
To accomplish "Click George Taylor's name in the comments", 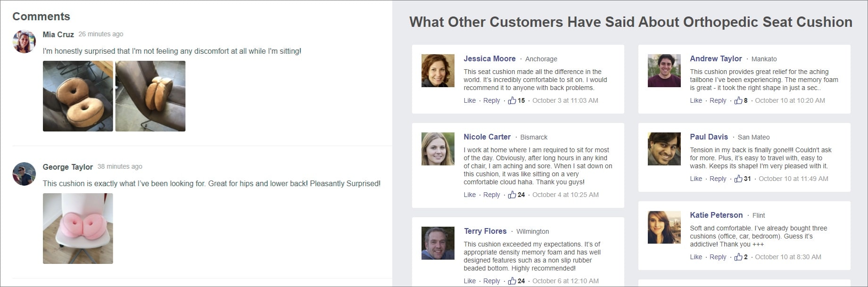I will pos(67,167).
